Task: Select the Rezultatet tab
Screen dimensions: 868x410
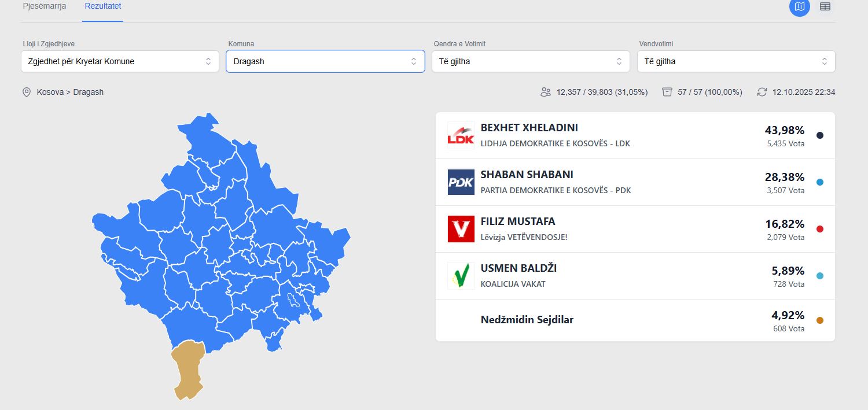Action: (x=102, y=6)
